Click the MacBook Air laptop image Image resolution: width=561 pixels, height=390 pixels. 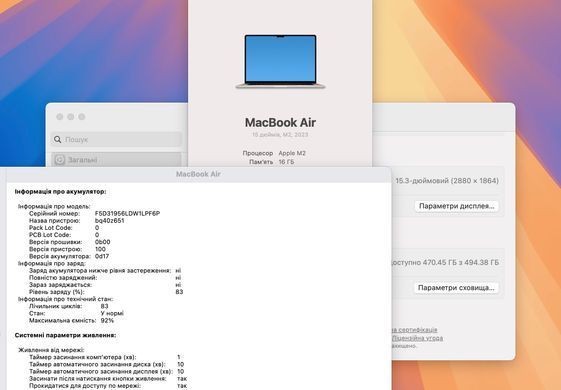[x=280, y=62]
